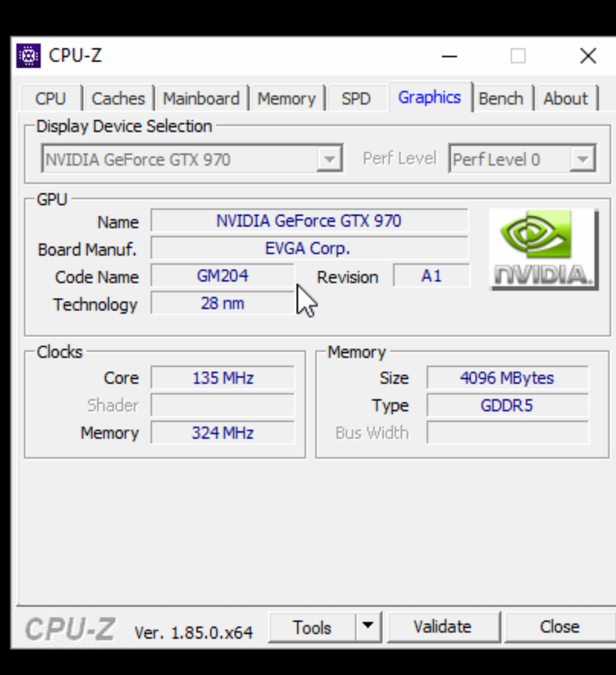Click the Code Name label
Image resolution: width=616 pixels, height=675 pixels.
pyautogui.click(x=97, y=277)
